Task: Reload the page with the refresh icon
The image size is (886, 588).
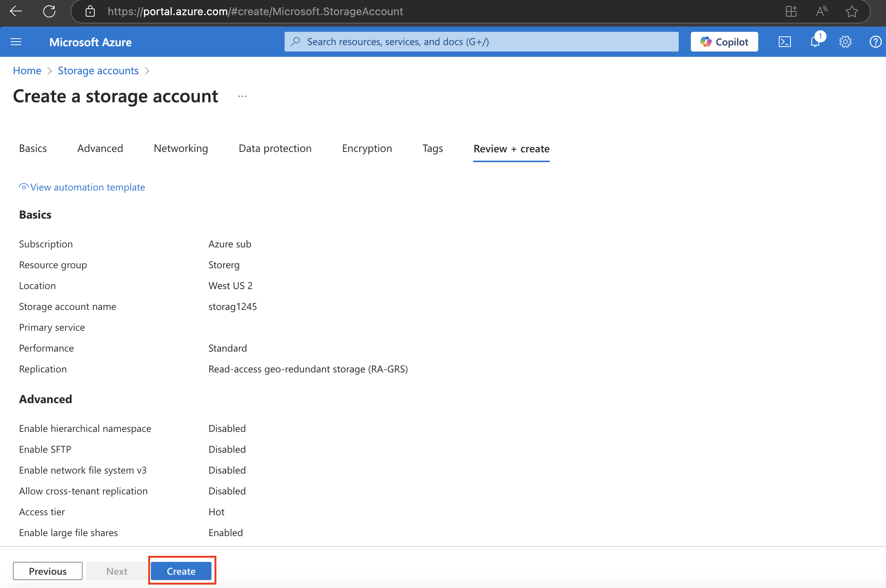Action: pos(49,11)
